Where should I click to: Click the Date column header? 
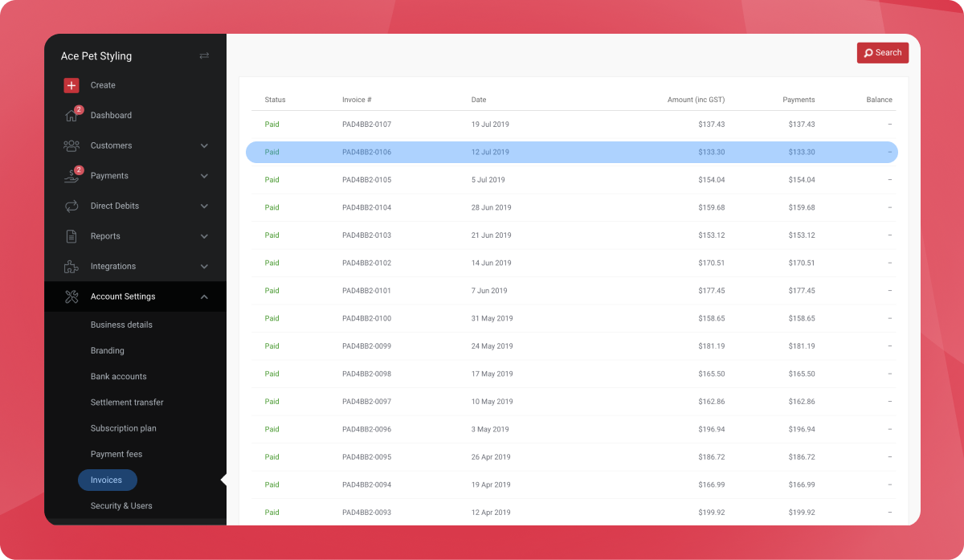click(479, 100)
